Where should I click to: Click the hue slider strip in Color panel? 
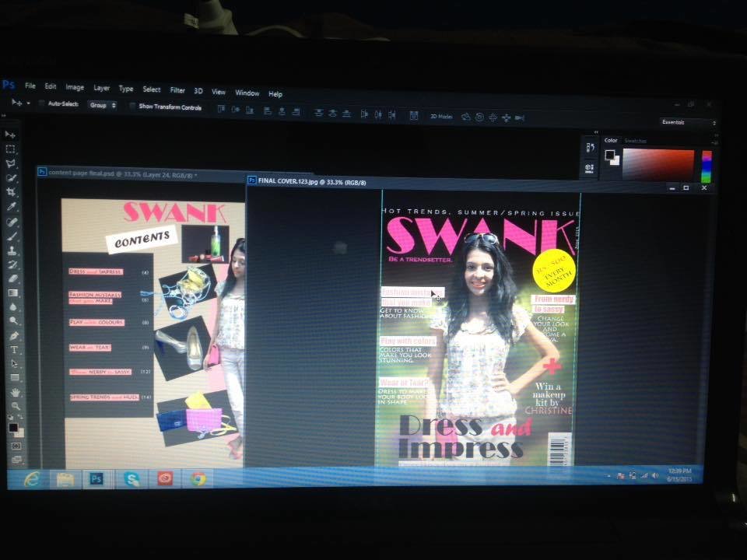[707, 166]
